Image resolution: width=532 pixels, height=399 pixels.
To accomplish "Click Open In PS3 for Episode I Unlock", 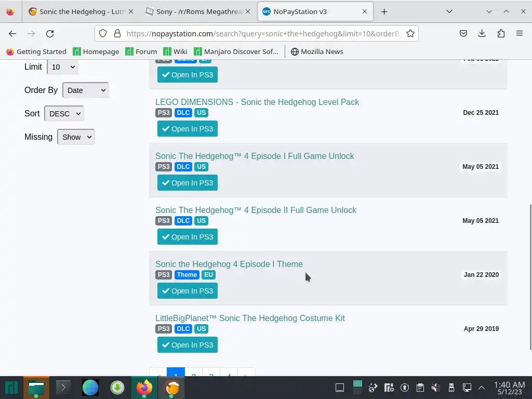I will tap(187, 183).
